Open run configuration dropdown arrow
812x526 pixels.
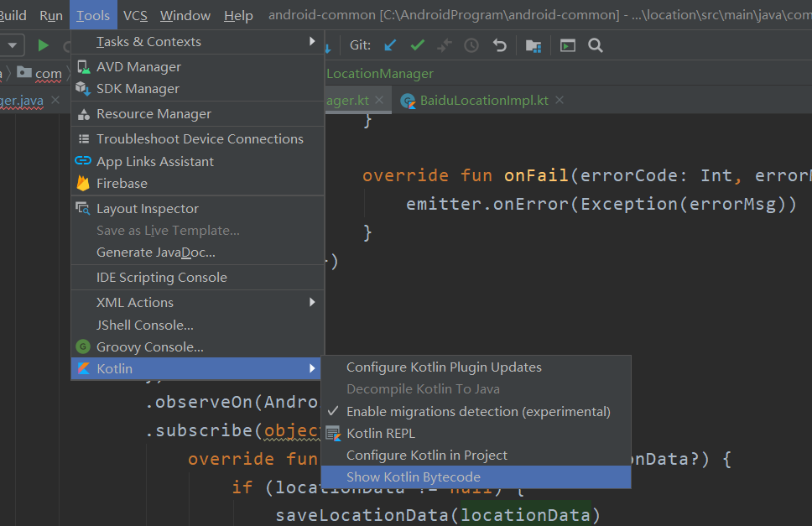(x=13, y=45)
